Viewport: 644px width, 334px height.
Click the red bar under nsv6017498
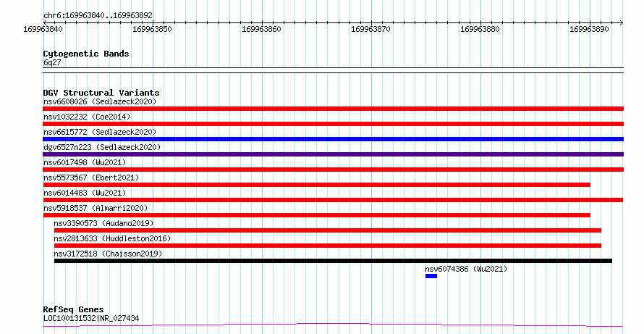[x=333, y=170]
